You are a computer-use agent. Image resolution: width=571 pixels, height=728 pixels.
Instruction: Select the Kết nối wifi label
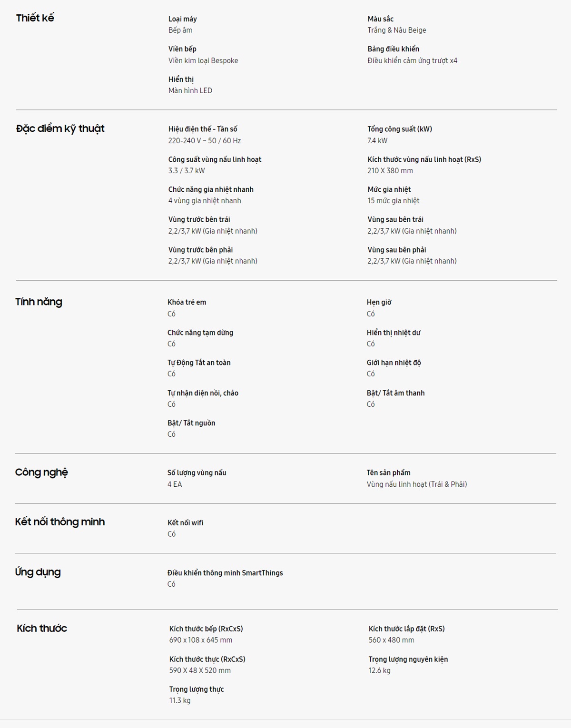point(185,522)
